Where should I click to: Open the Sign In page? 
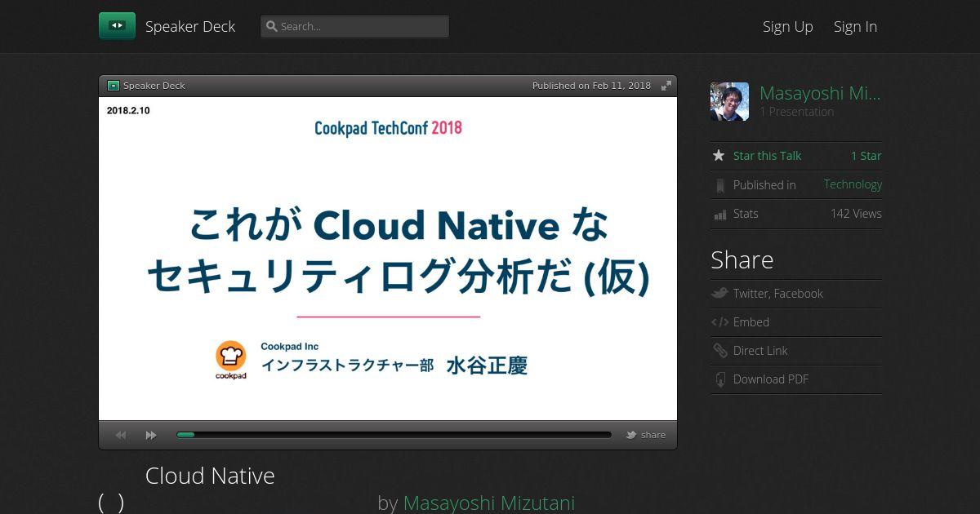(855, 26)
